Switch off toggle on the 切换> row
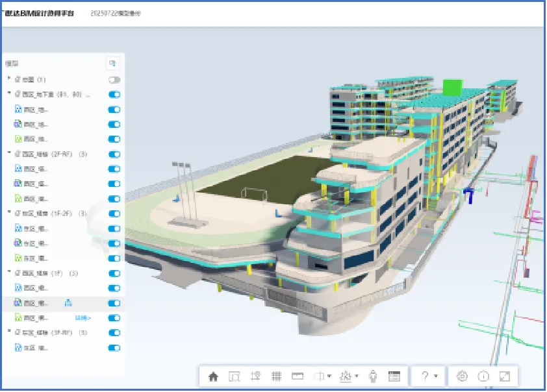Image resolution: width=547 pixels, height=392 pixels. (114, 318)
